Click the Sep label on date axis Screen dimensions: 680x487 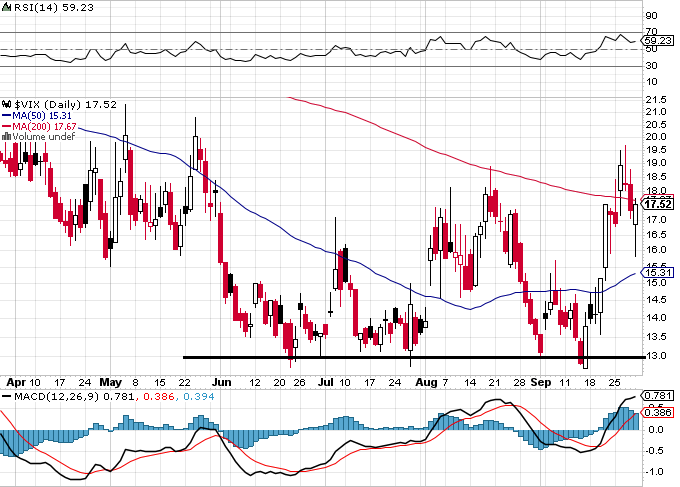tap(541, 382)
